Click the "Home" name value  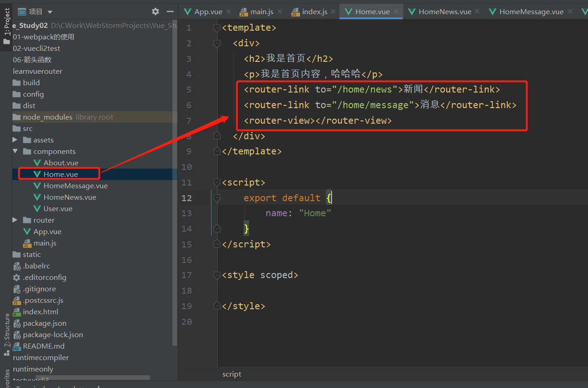315,213
